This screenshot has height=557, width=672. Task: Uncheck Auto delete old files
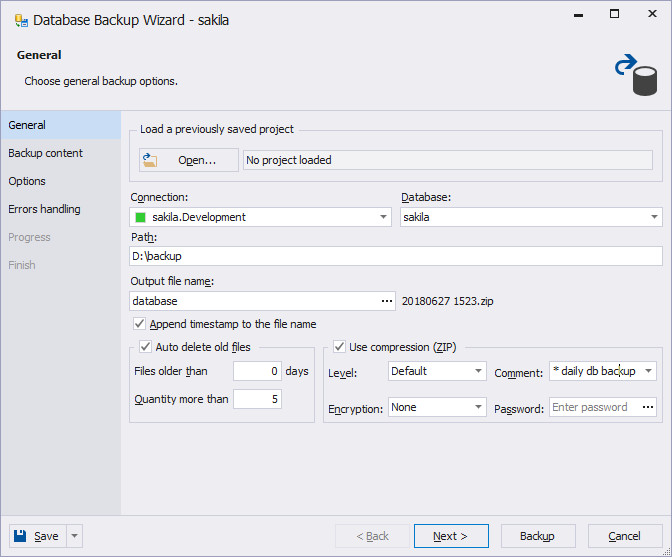click(146, 347)
